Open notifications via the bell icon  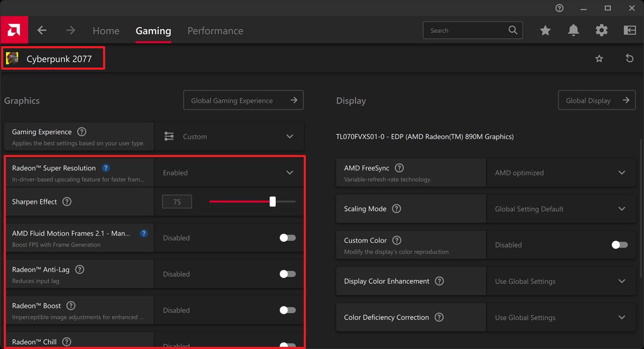click(x=573, y=30)
